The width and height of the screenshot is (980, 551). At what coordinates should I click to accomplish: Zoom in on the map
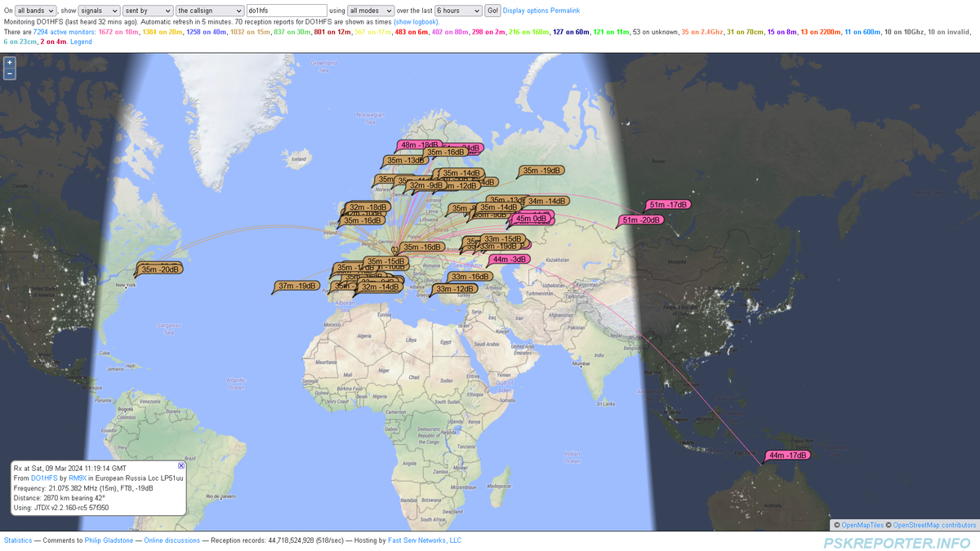pyautogui.click(x=10, y=62)
